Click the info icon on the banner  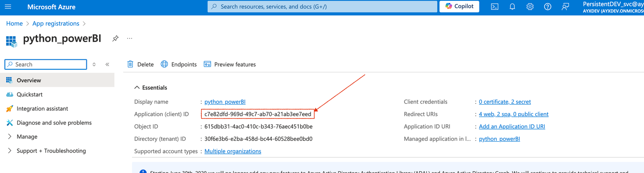coord(143,172)
